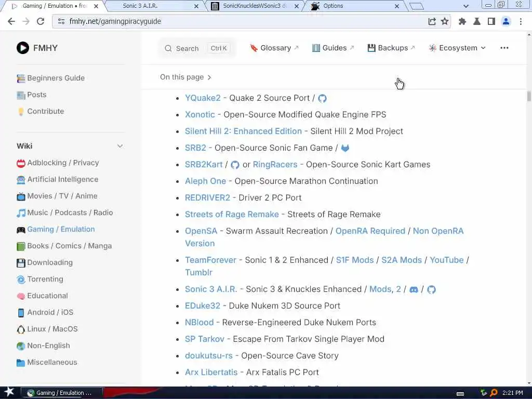Click the Gaming / Emulation taskbar button
This screenshot has width=532, height=399.
pos(62,393)
